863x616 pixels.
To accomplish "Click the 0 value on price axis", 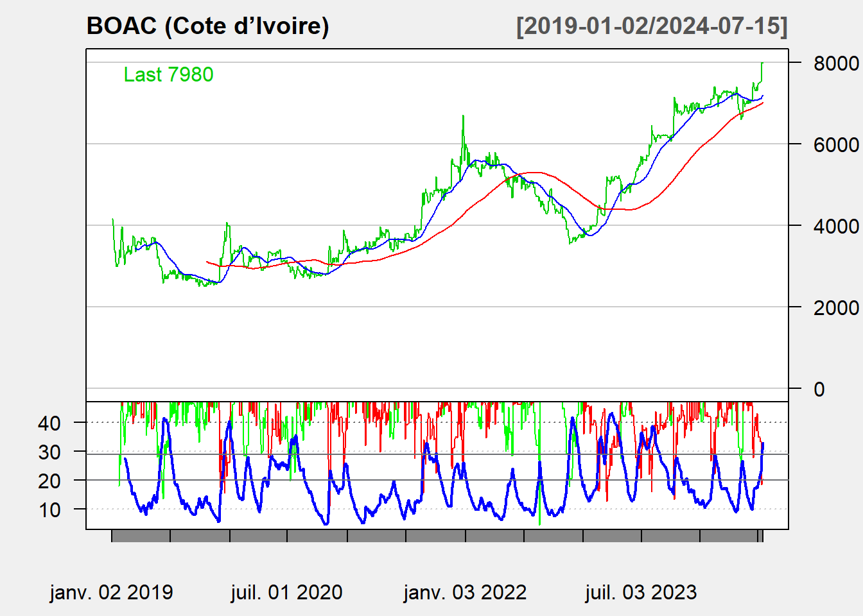I will [819, 389].
